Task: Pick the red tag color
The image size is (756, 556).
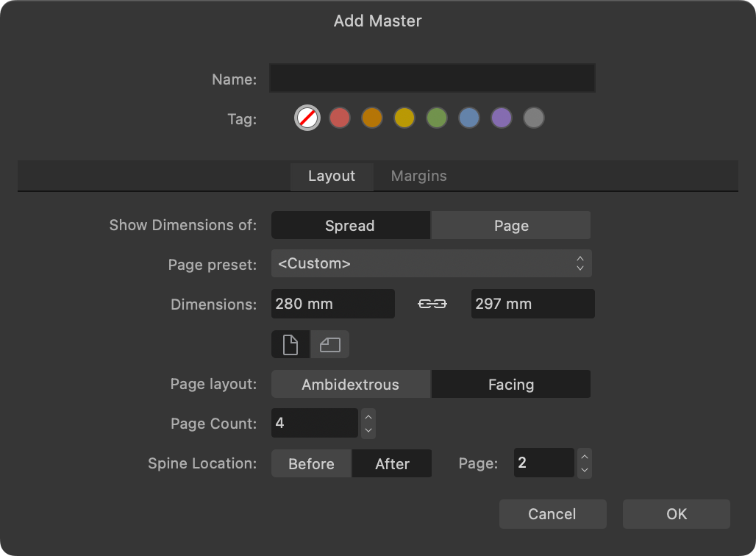Action: [x=340, y=118]
